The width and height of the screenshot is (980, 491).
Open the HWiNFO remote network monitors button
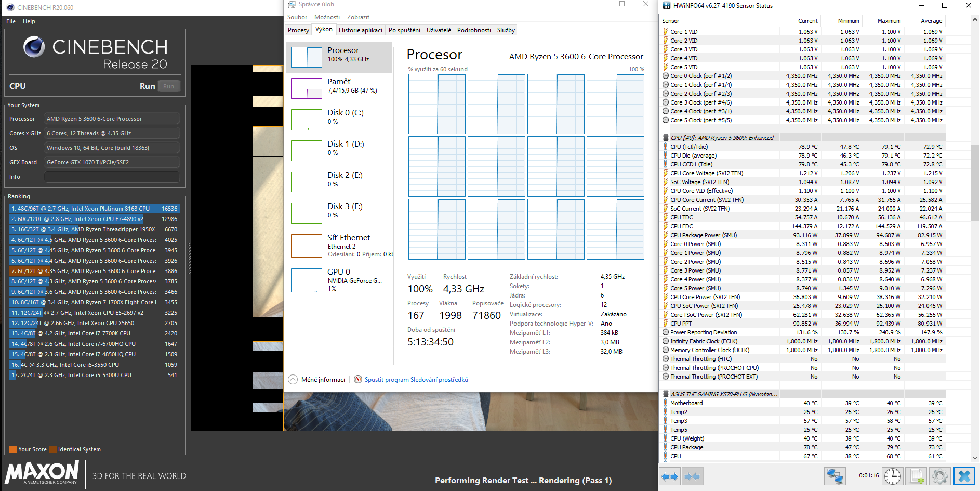point(835,476)
